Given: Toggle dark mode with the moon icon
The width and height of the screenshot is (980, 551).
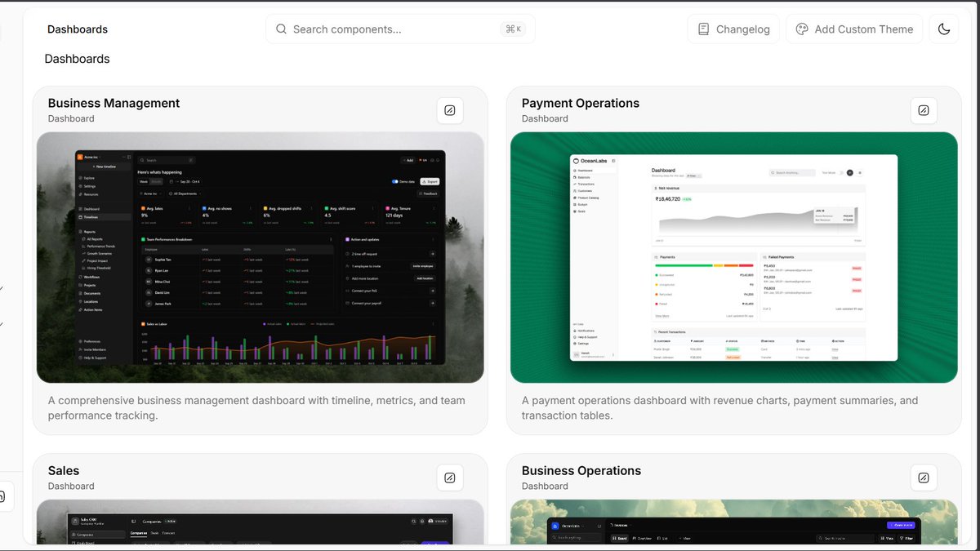Looking at the screenshot, I should [x=944, y=29].
